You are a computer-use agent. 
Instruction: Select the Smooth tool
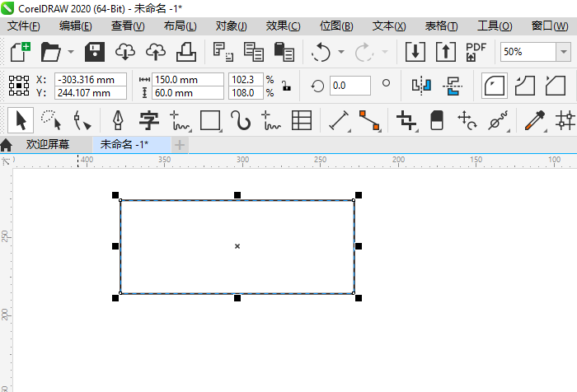(498, 120)
